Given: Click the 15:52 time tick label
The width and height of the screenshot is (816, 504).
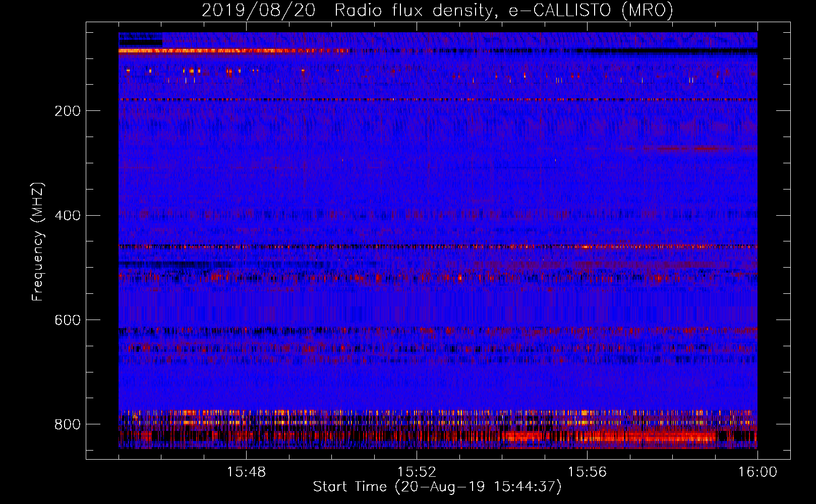Looking at the screenshot, I should (x=417, y=472).
